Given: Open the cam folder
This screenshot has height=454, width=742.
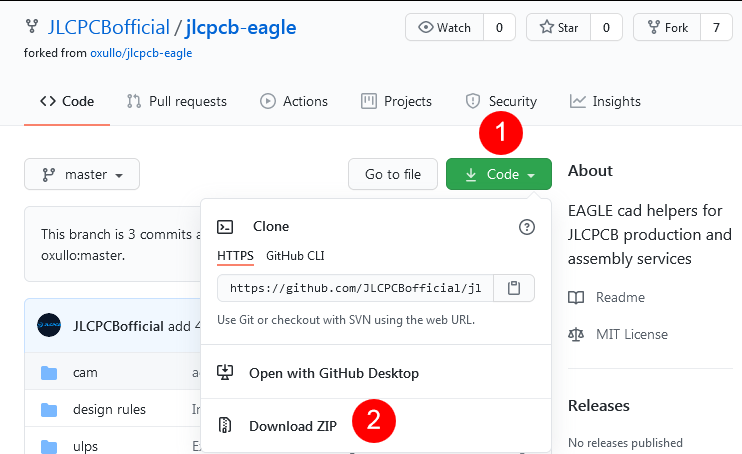Looking at the screenshot, I should (85, 373).
